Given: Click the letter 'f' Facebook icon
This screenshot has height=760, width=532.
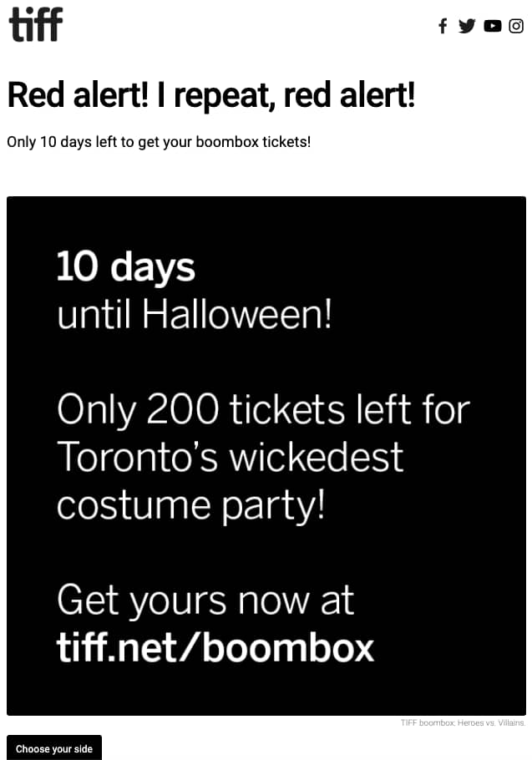Looking at the screenshot, I should click(442, 26).
